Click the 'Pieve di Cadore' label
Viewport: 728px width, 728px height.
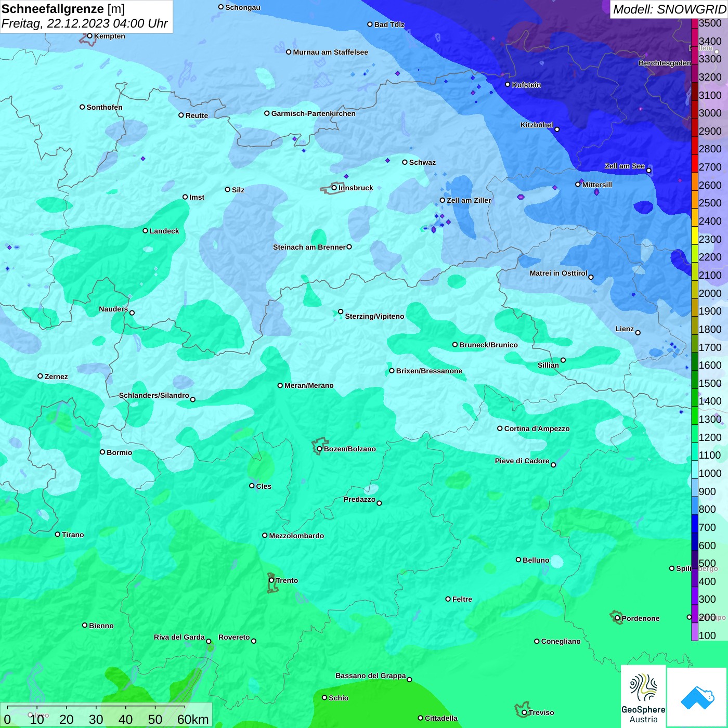(x=522, y=461)
